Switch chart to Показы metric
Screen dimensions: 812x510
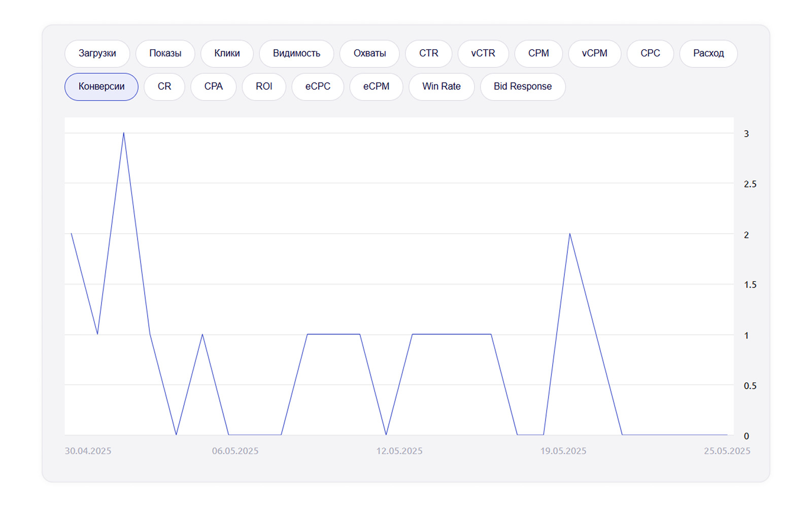(x=165, y=53)
